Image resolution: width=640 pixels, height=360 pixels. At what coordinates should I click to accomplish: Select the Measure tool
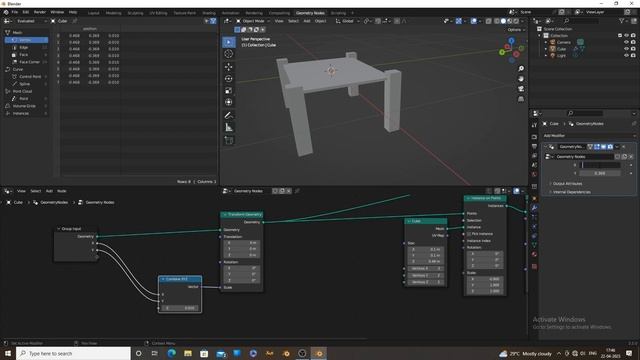point(229,127)
